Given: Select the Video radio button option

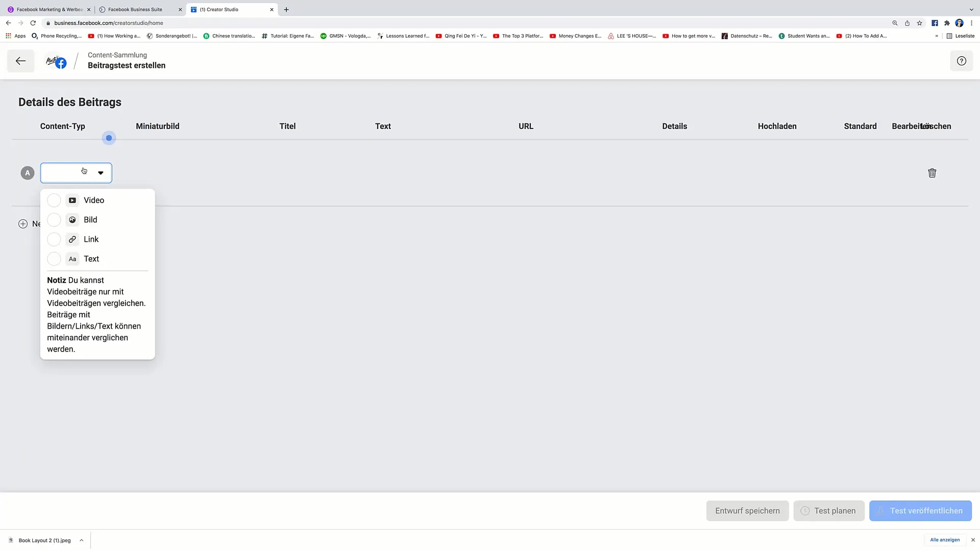Looking at the screenshot, I should pyautogui.click(x=55, y=200).
